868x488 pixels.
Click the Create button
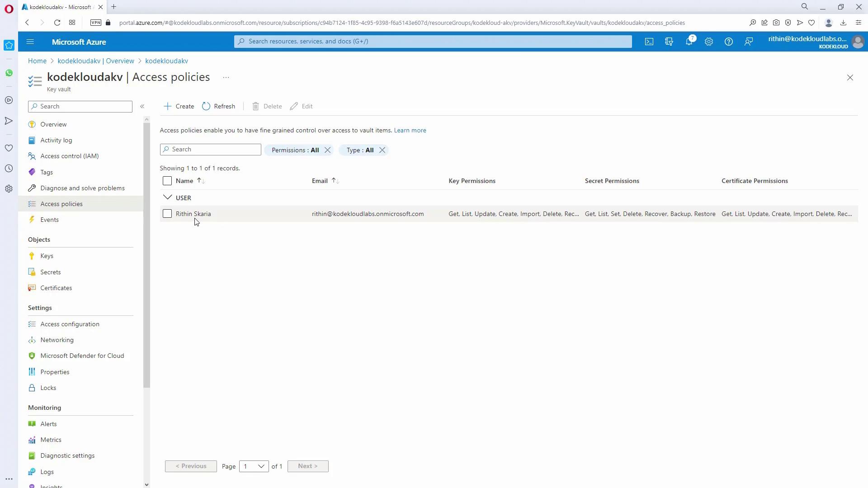(x=179, y=106)
